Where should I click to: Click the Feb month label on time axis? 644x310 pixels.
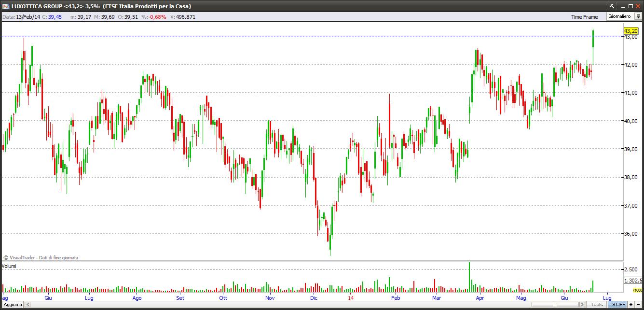396,298
